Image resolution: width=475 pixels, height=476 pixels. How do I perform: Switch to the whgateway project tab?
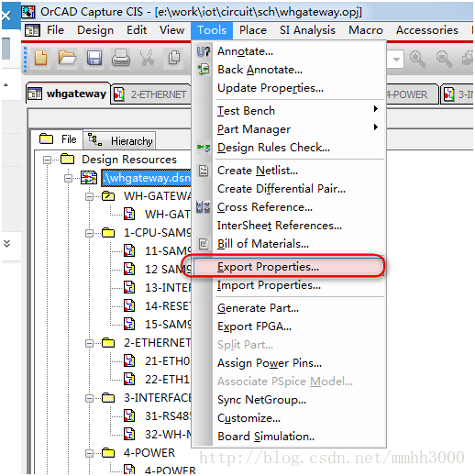(x=68, y=94)
